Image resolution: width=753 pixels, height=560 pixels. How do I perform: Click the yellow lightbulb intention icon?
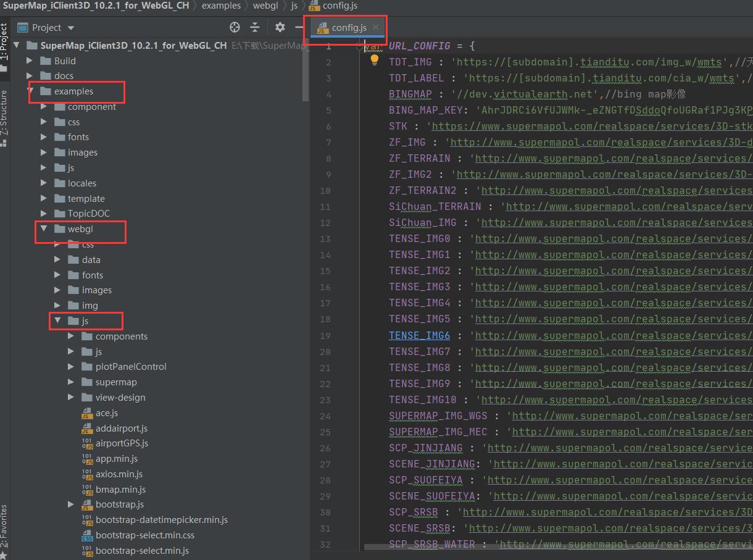(374, 61)
